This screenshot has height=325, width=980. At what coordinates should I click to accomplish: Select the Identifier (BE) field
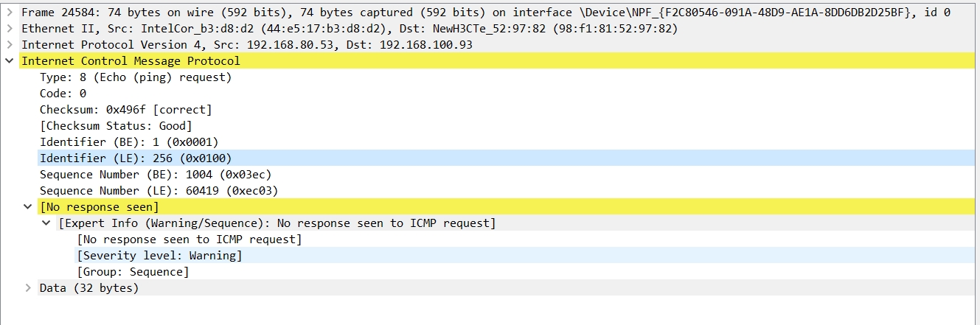click(x=129, y=142)
